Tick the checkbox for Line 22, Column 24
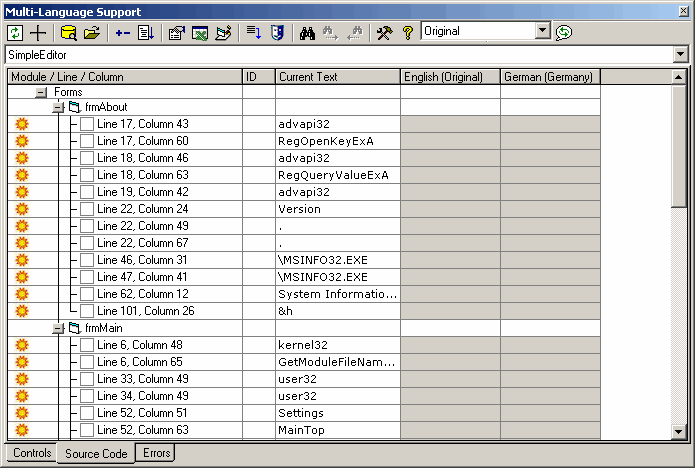Viewport: 695px width, 468px height. [x=87, y=209]
